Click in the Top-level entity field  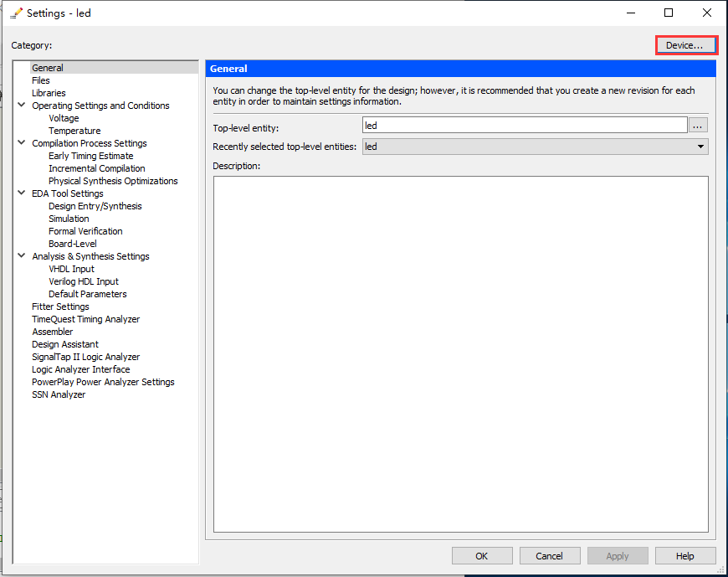[x=524, y=126]
